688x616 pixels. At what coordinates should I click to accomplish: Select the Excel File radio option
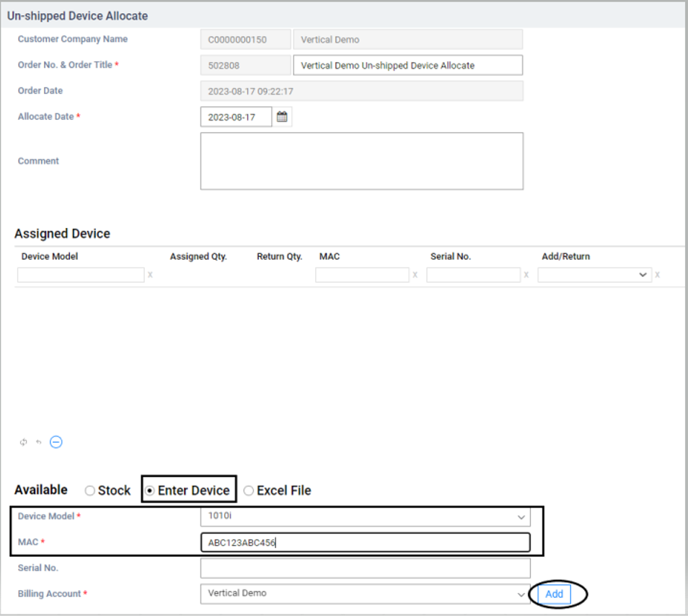[x=248, y=490]
